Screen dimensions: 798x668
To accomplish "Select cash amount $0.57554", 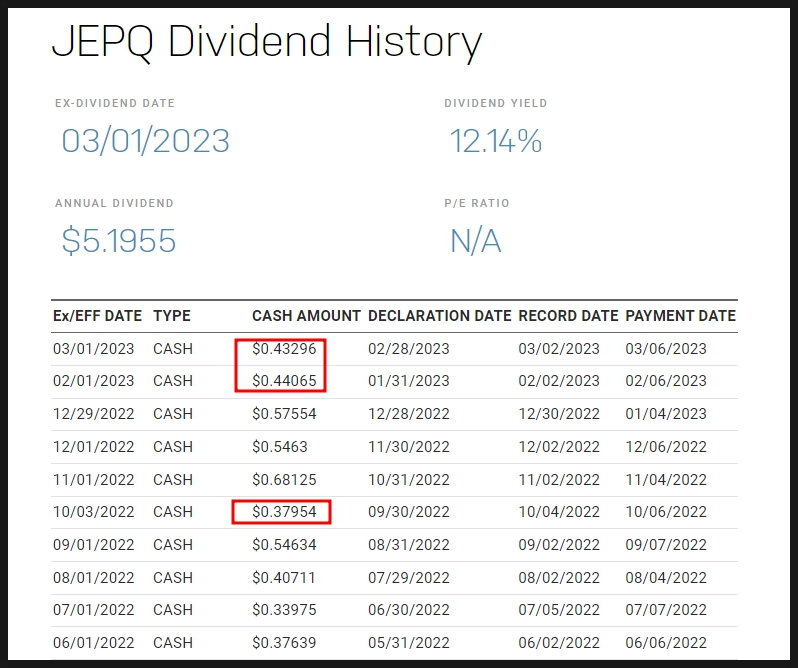I will 284,414.
